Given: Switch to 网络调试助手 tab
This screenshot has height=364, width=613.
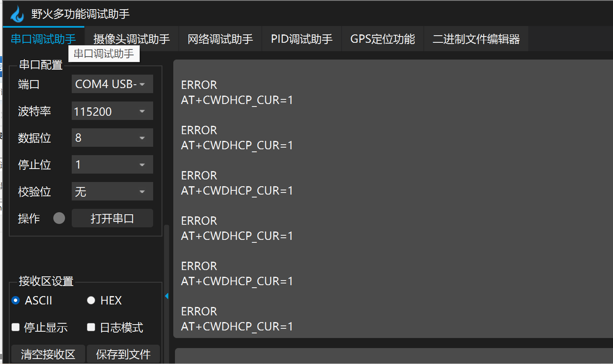Looking at the screenshot, I should (x=220, y=39).
